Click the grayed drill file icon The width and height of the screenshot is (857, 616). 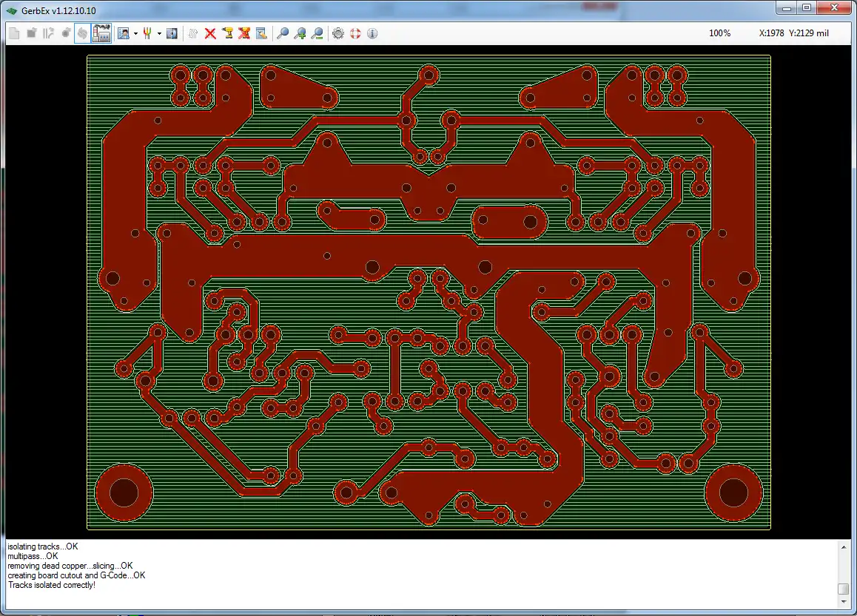pos(66,33)
